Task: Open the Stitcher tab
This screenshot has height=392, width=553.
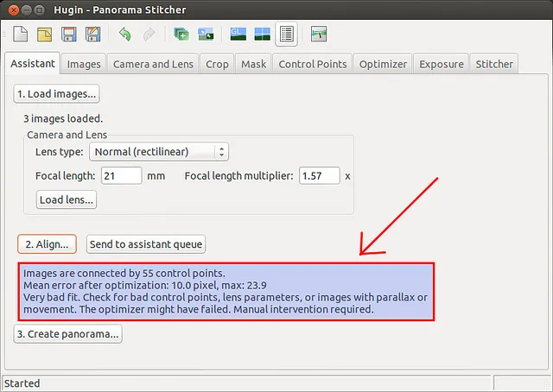Action: coord(494,64)
